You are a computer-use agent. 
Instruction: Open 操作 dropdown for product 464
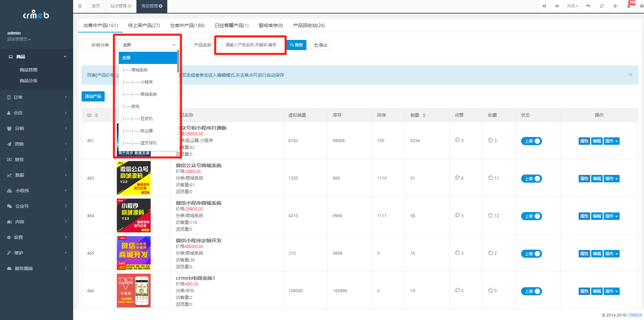pos(611,216)
